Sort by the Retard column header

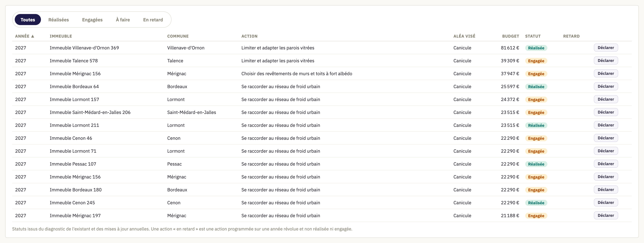tap(571, 36)
